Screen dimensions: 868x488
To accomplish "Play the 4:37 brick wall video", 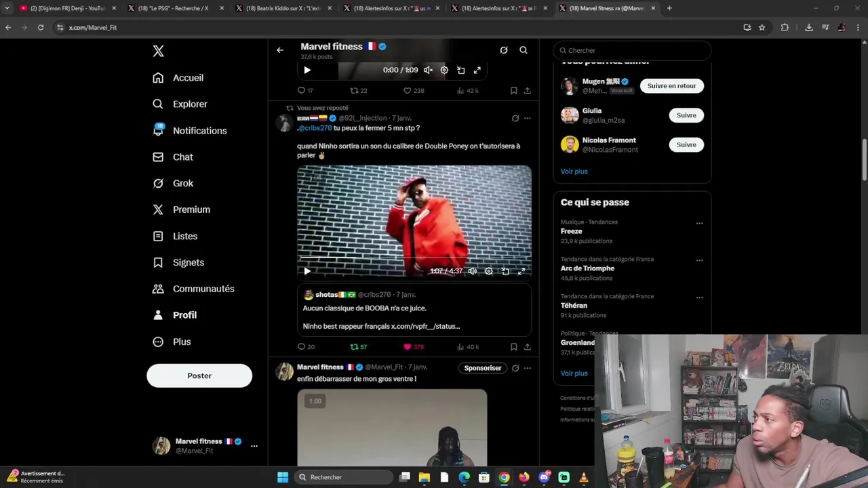I will click(x=307, y=271).
